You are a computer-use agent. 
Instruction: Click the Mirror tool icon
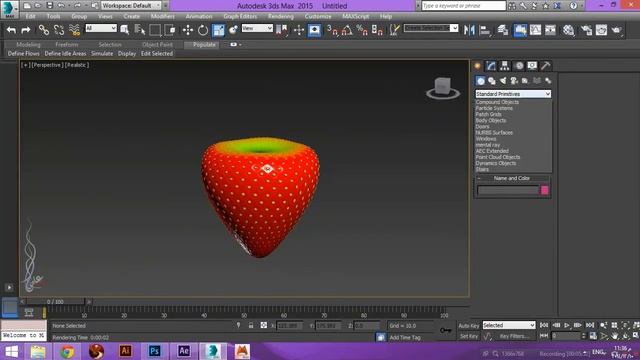click(x=469, y=30)
